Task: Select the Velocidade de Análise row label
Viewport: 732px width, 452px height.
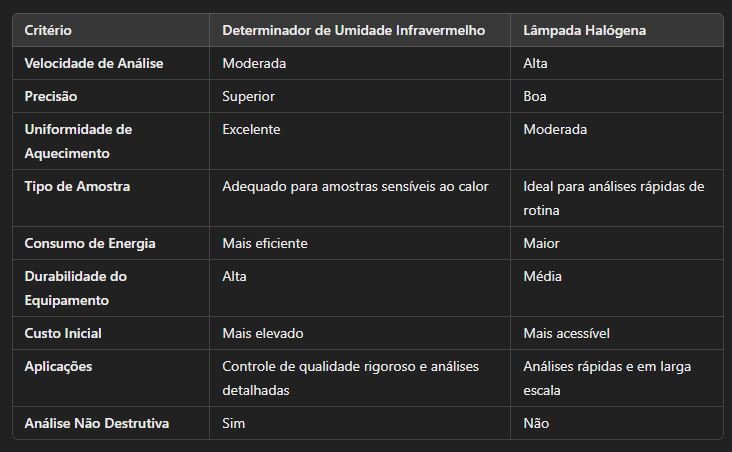Action: 94,64
